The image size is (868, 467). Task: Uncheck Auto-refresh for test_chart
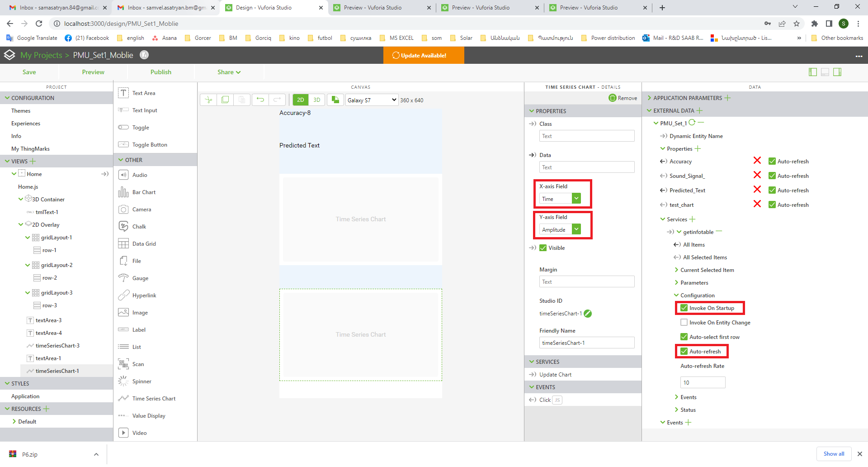[772, 205]
